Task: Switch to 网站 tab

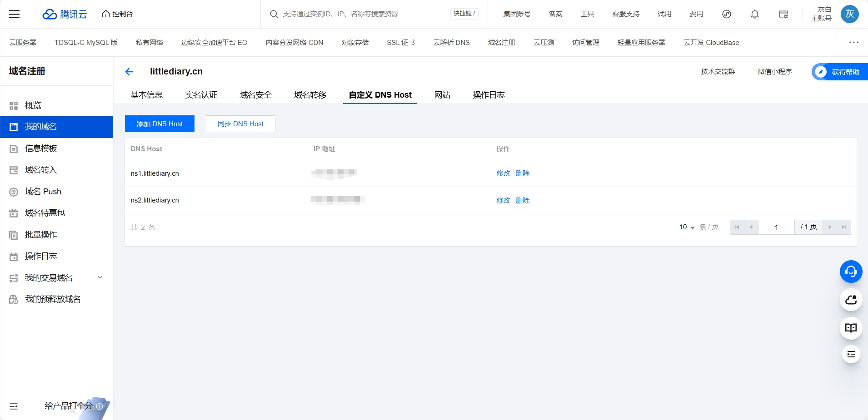Action: click(442, 95)
